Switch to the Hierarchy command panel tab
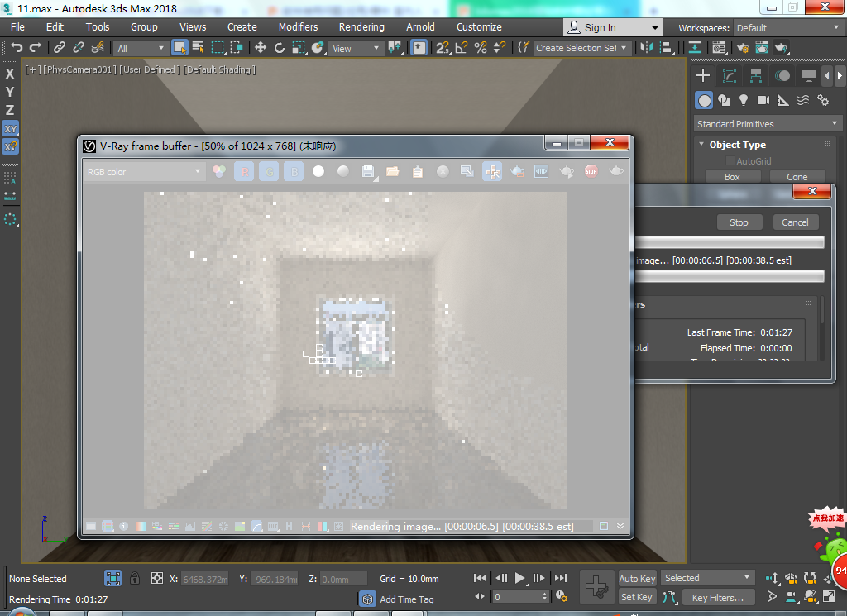Screen dimensions: 847x616 click(x=756, y=75)
